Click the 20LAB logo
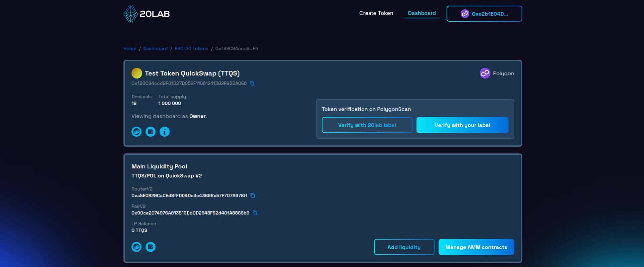644x267 pixels. 147,14
